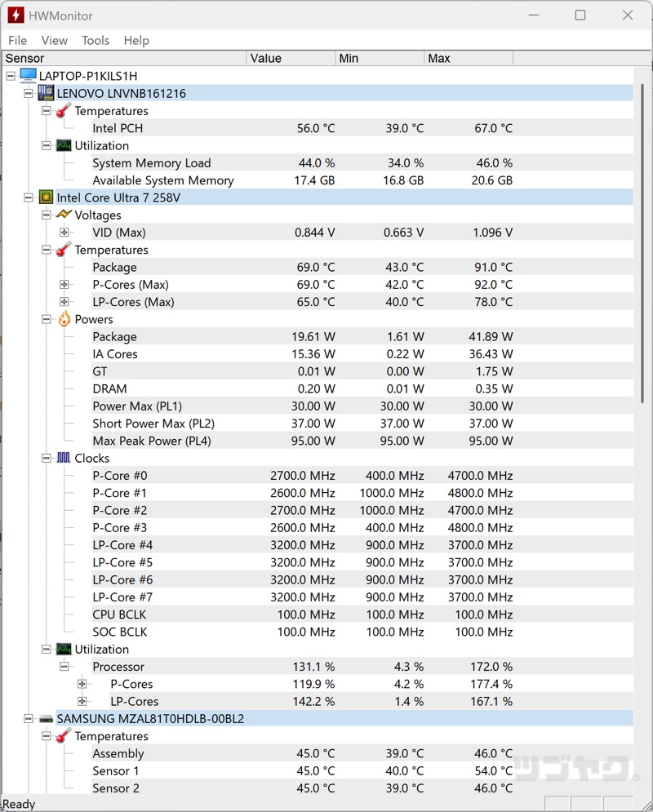The image size is (653, 812).
Task: Click the thermometer icon of SAMSUNG Temperatures
Action: 63,736
